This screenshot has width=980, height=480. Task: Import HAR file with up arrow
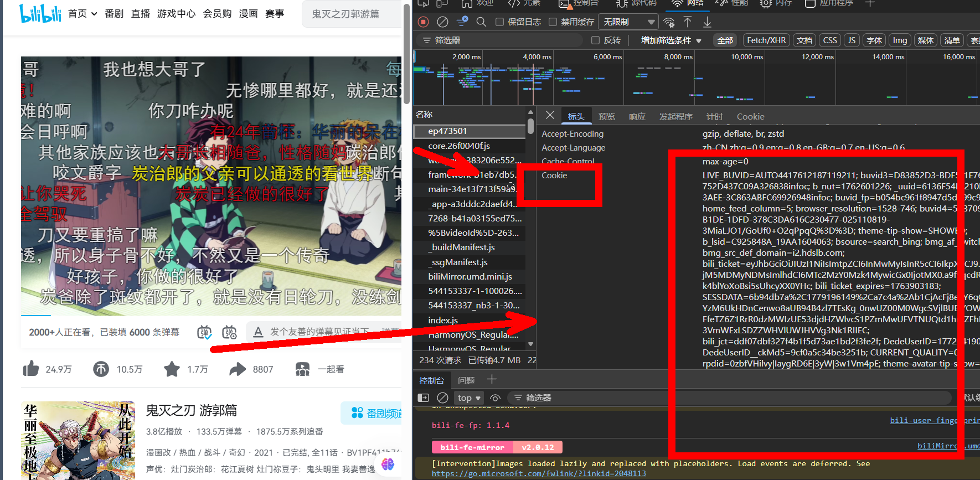[688, 22]
